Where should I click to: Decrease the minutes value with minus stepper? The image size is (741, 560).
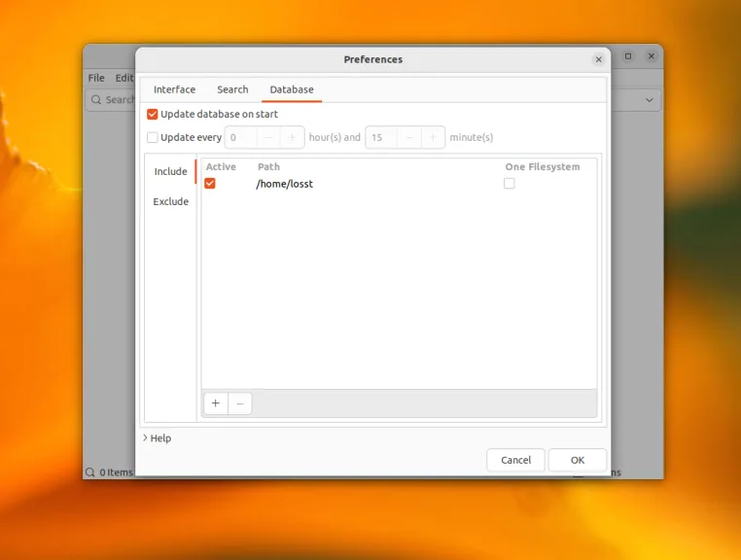(x=409, y=137)
